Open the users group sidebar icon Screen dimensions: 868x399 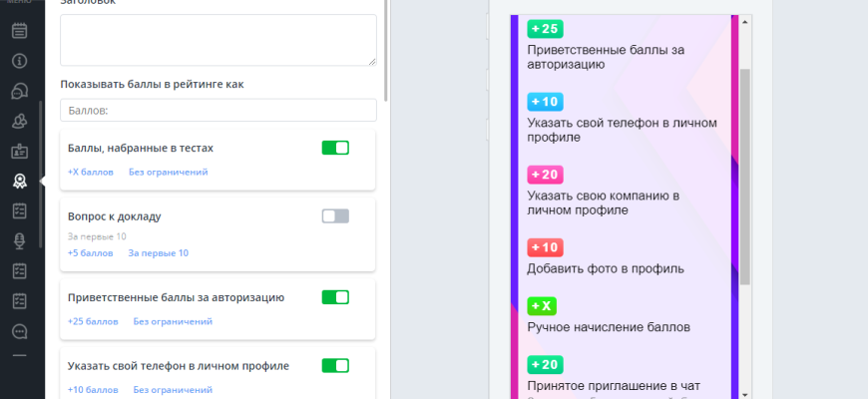click(x=19, y=121)
